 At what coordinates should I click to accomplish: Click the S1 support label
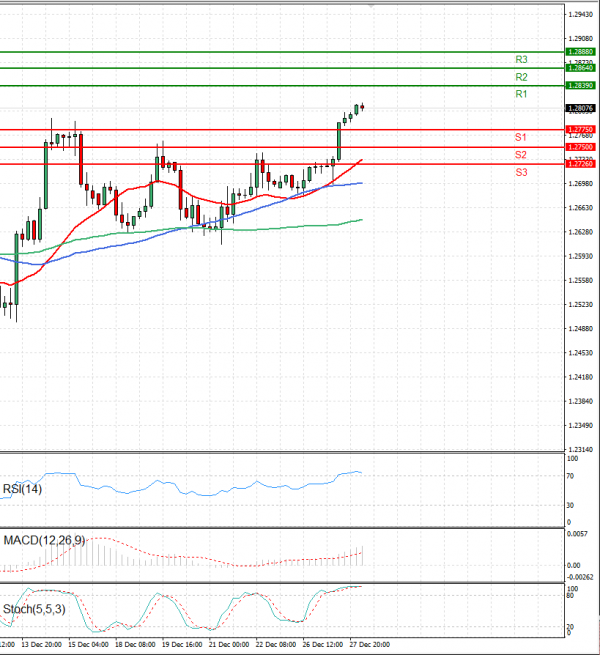(521, 137)
